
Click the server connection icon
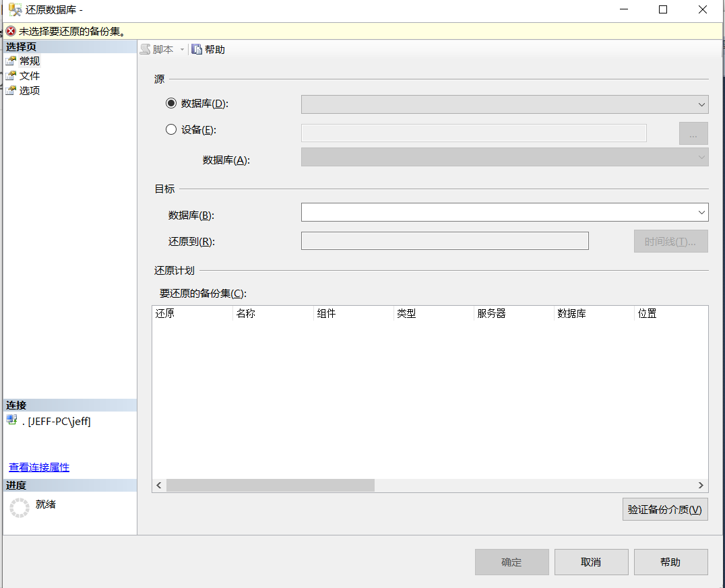(x=11, y=420)
